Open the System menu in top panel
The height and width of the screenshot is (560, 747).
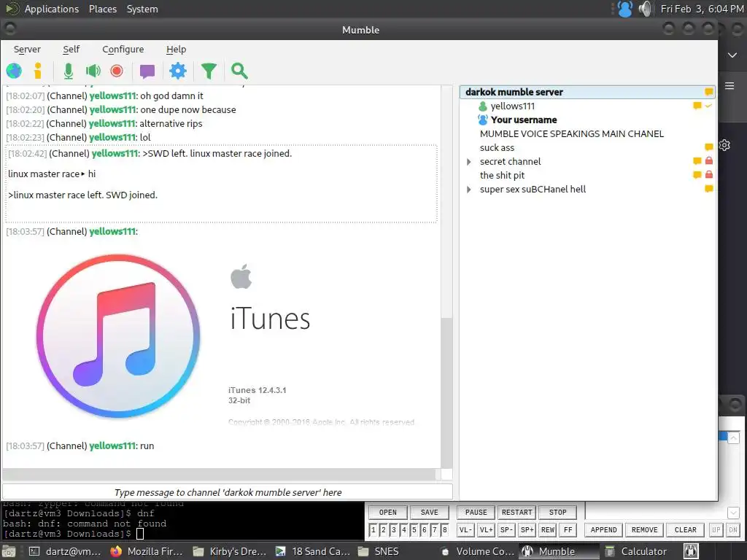point(142,9)
